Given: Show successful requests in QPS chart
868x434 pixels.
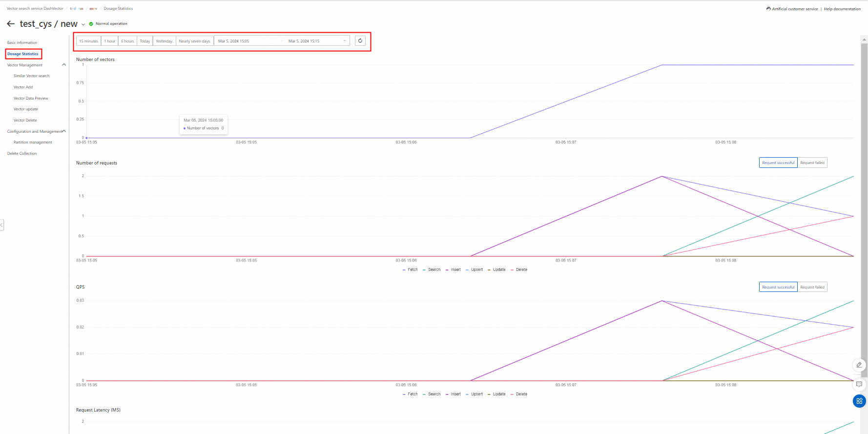Looking at the screenshot, I should click(778, 287).
